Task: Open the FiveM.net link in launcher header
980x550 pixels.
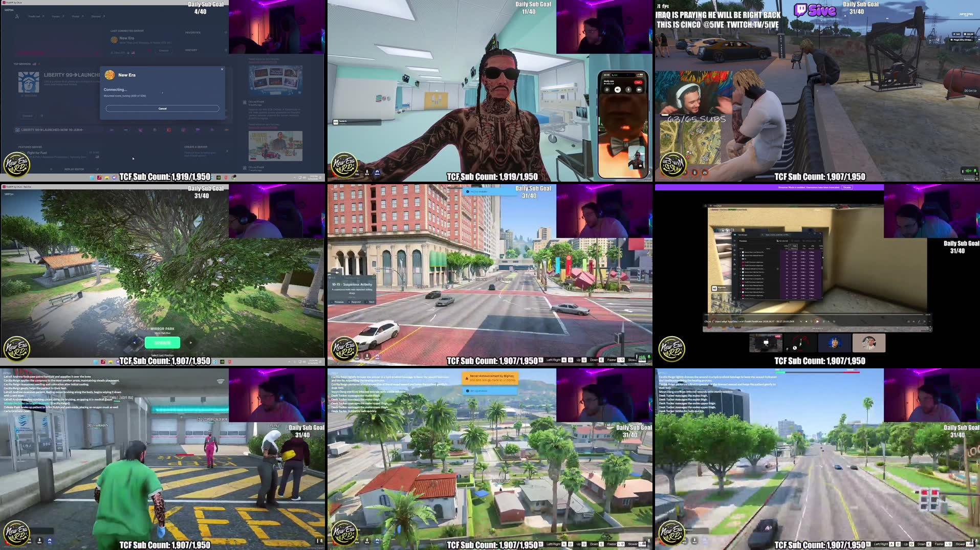Action: pos(37,16)
